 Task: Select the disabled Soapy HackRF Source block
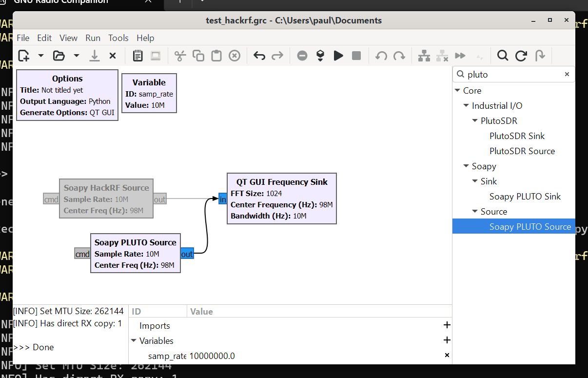coord(106,199)
